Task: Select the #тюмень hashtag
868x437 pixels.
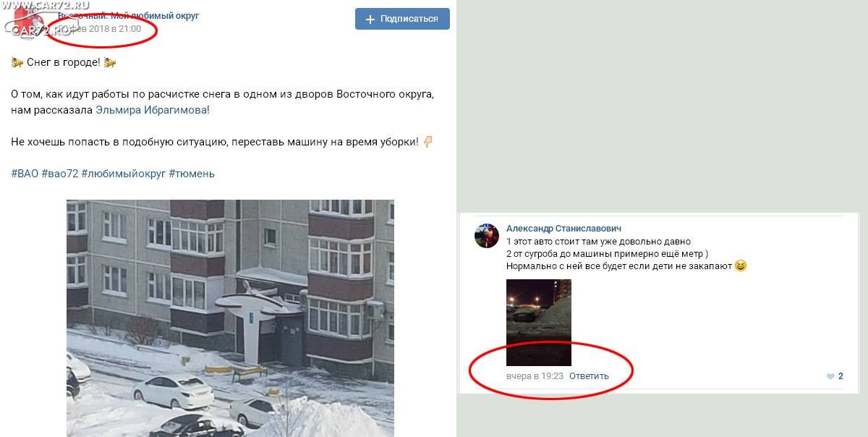Action: pos(192,174)
